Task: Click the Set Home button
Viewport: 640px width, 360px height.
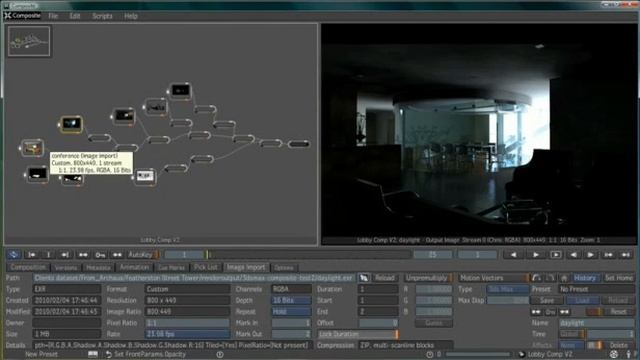Action: pyautogui.click(x=618, y=278)
